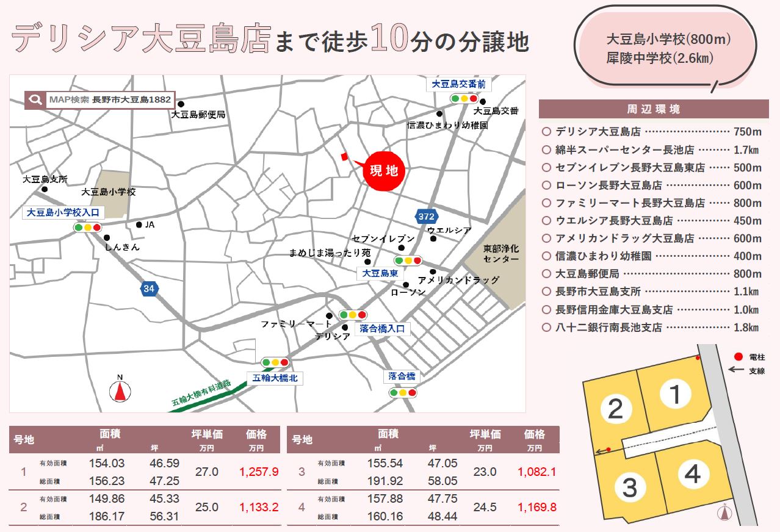Click the ファミリーマート map label

(x=295, y=323)
